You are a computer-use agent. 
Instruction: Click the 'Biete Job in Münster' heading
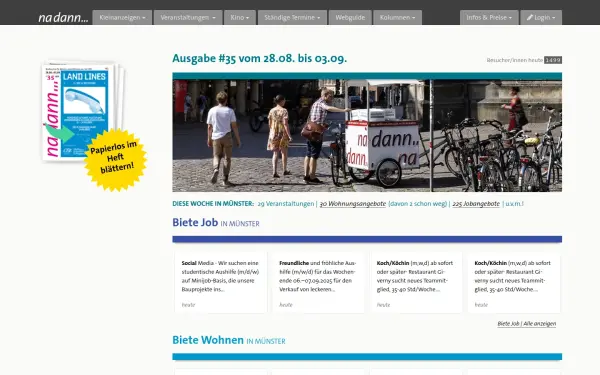[x=216, y=223]
